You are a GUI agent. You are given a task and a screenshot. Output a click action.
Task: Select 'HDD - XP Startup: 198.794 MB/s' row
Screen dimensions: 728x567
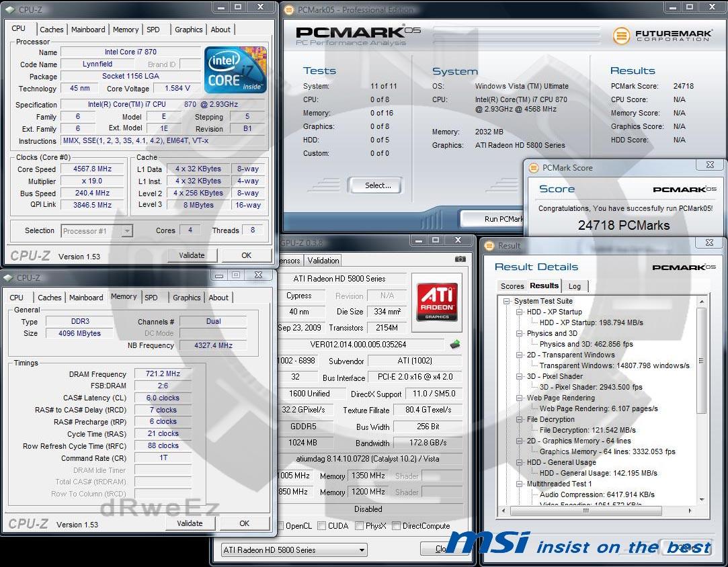[591, 322]
